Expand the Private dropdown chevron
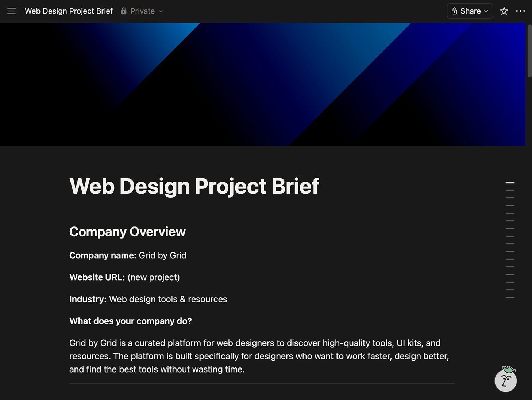The height and width of the screenshot is (400, 532). (160, 11)
